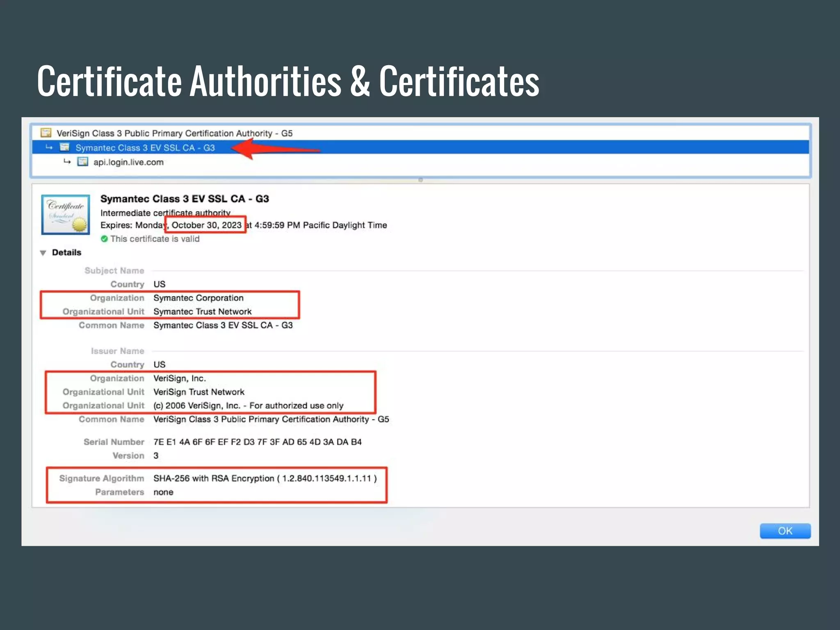Viewport: 840px width, 630px height.
Task: Click Version value 3
Action: [x=156, y=456]
